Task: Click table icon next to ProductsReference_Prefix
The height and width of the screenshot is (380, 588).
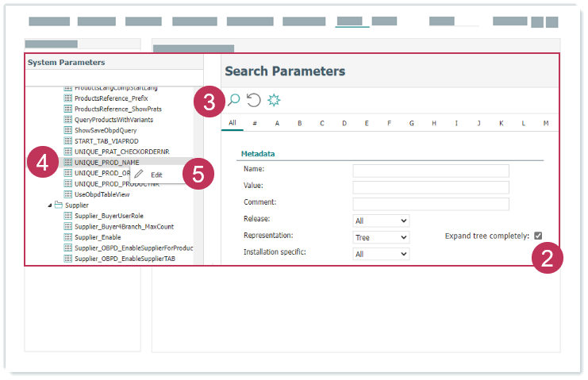Action: 68,98
